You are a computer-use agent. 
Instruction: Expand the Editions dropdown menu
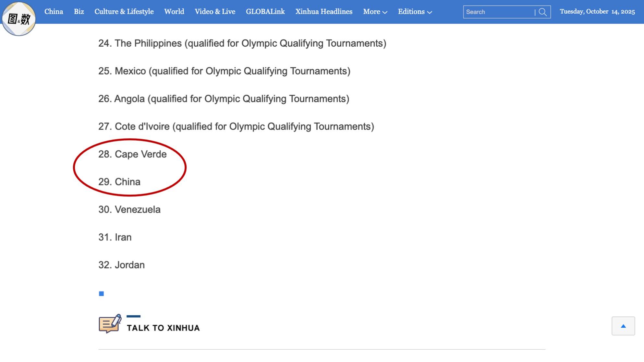pos(415,12)
